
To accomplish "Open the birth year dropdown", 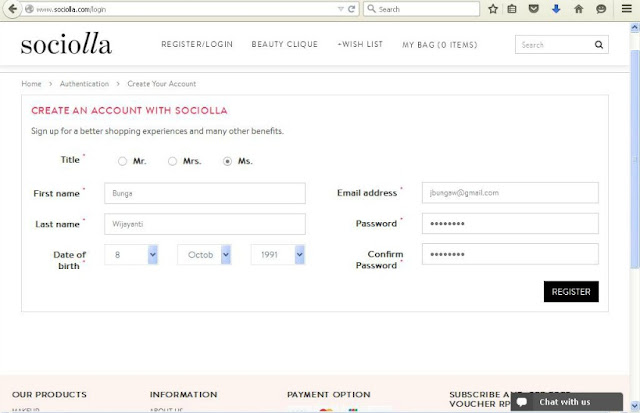I will pos(278,255).
